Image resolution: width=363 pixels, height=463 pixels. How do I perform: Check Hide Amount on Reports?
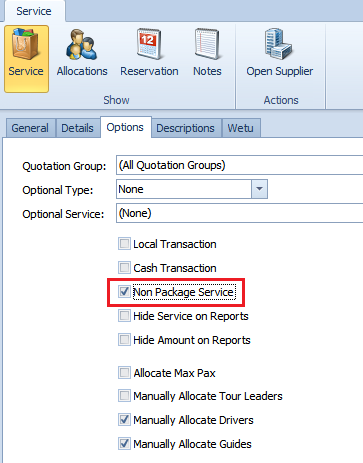click(124, 340)
